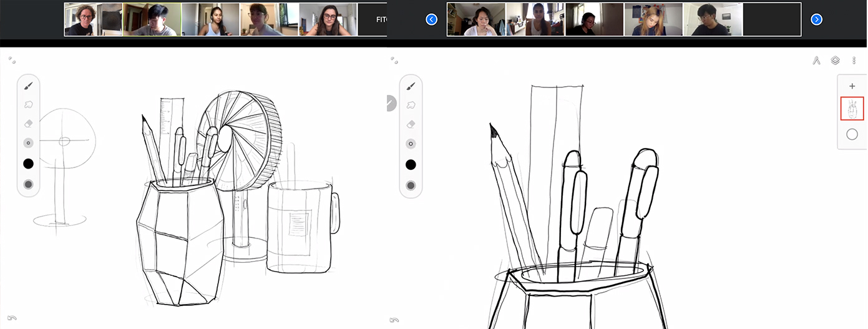This screenshot has height=329, width=868.
Task: Toggle the Layers panel icon
Action: tap(835, 61)
